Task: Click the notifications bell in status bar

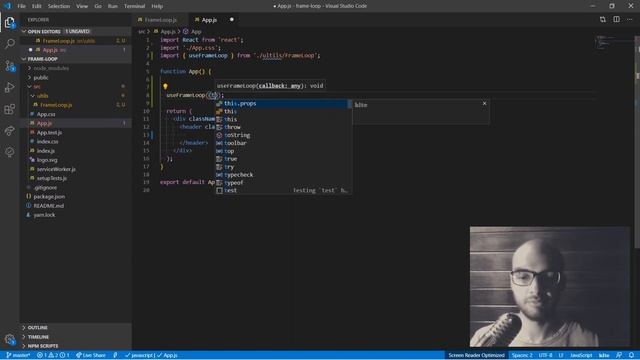Action: coord(631,355)
